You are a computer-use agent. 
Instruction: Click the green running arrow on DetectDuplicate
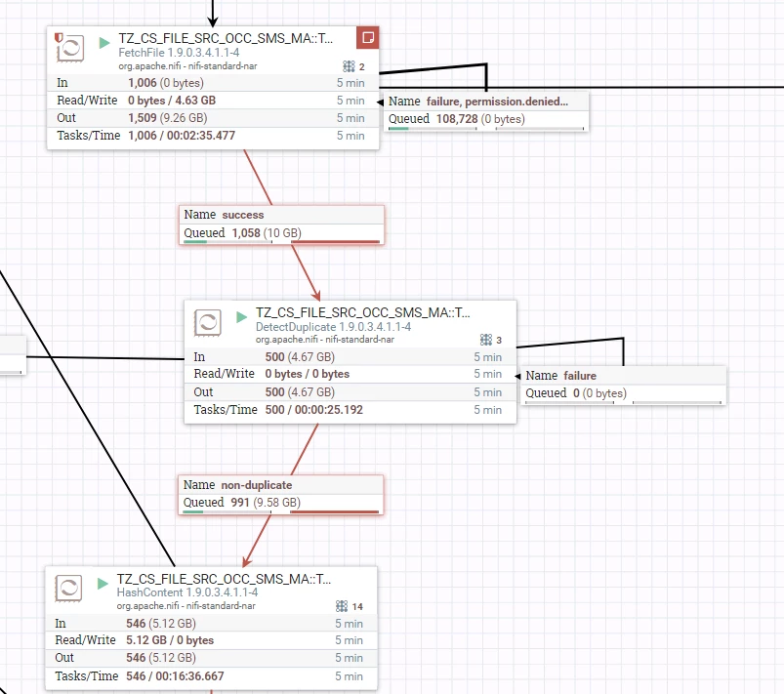click(x=242, y=316)
